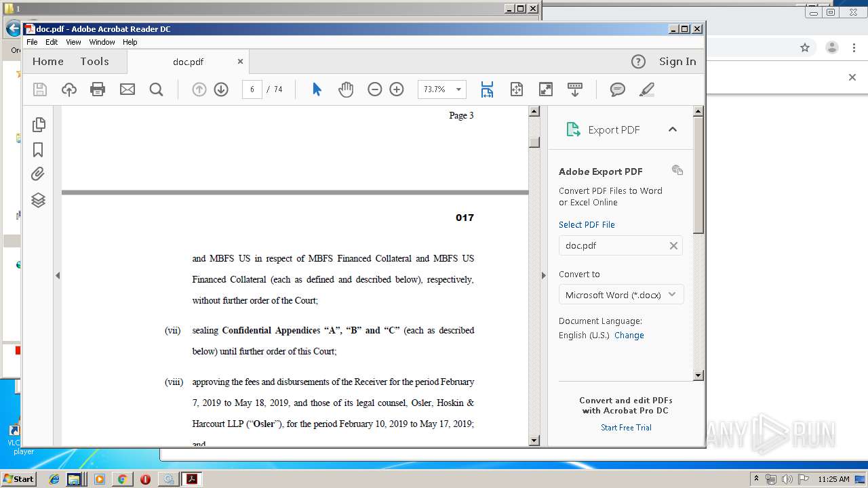
Task: Click the read mode keyboard icon
Action: coord(575,89)
